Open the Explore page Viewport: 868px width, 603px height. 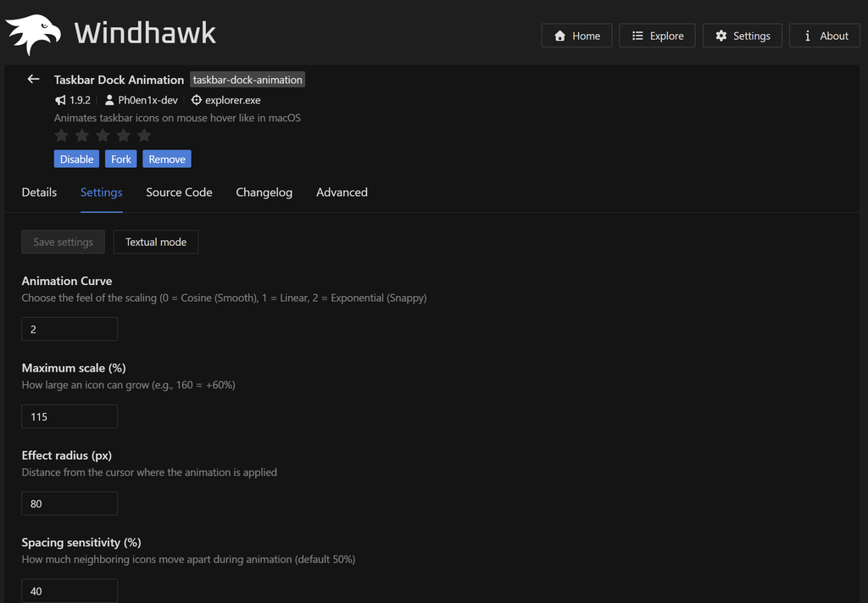tap(657, 36)
